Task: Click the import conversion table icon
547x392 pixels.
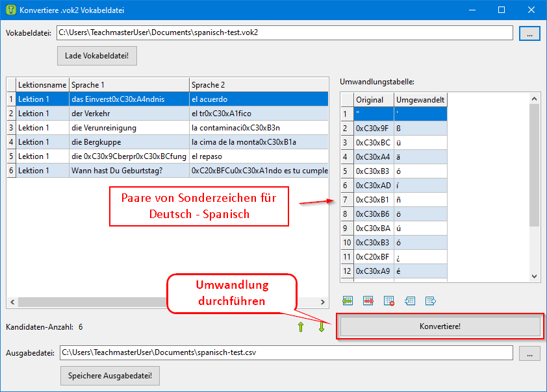Action: tap(409, 301)
